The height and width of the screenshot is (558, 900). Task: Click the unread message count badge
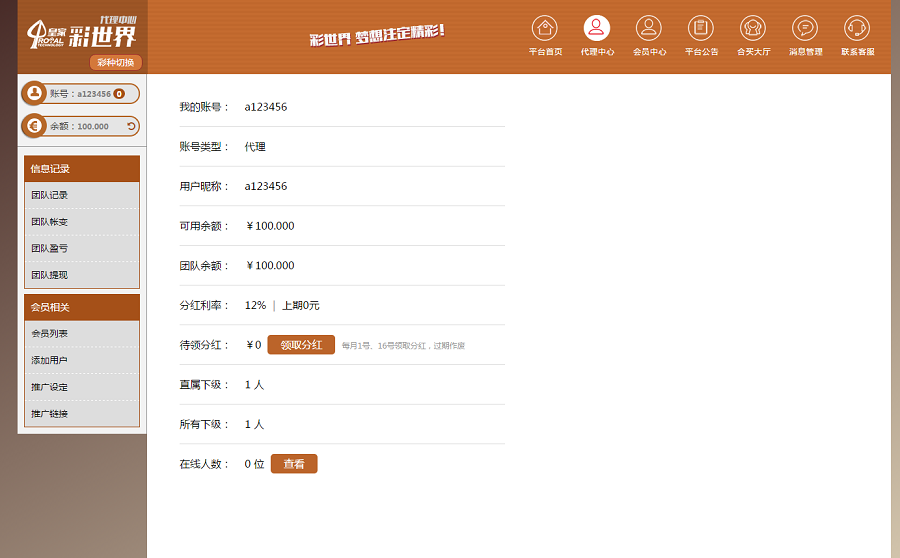point(119,94)
